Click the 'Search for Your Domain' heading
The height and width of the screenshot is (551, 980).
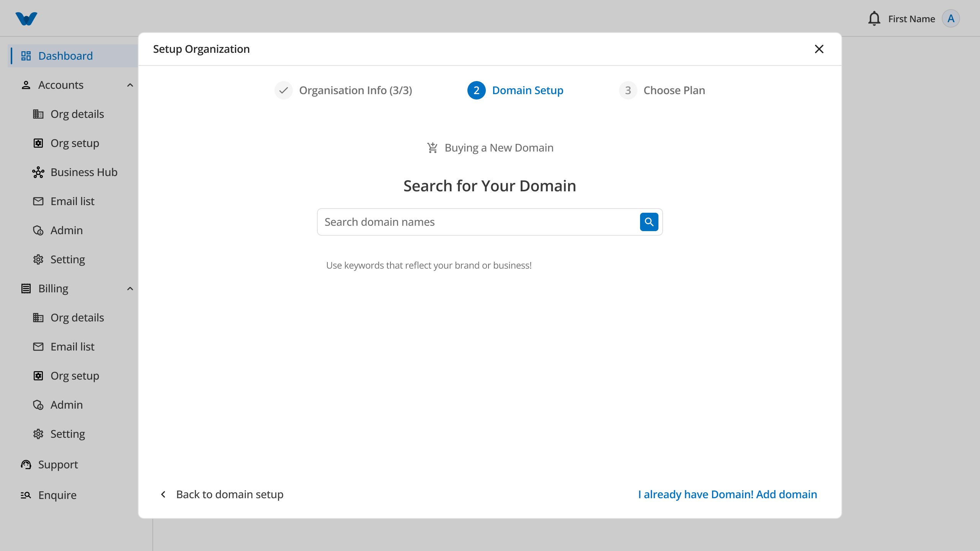pyautogui.click(x=490, y=186)
